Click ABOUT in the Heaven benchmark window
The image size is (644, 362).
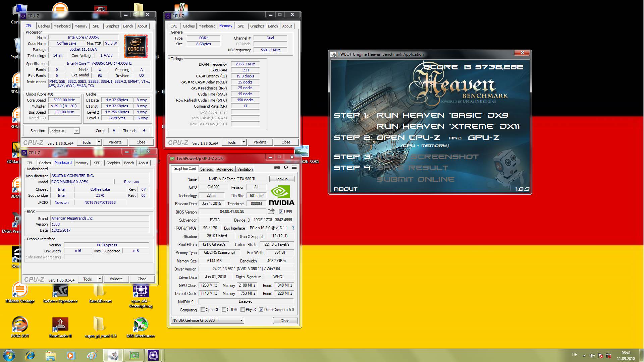pyautogui.click(x=345, y=189)
